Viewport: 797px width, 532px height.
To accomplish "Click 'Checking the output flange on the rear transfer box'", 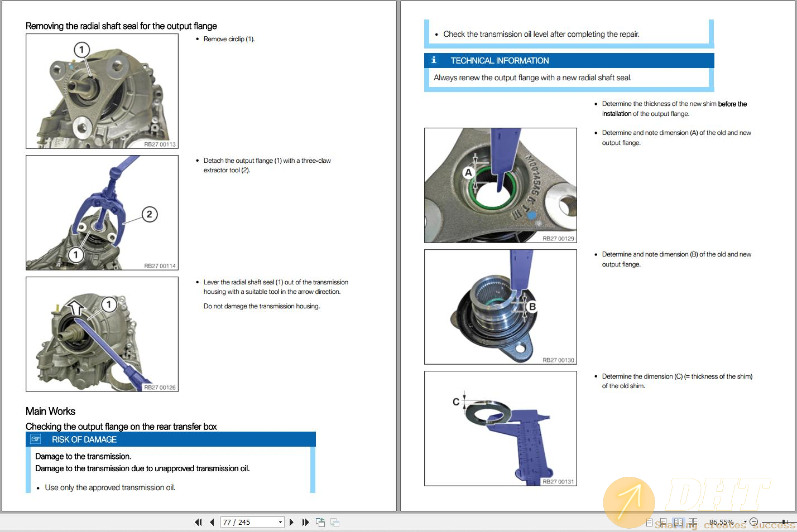I will pos(121,427).
